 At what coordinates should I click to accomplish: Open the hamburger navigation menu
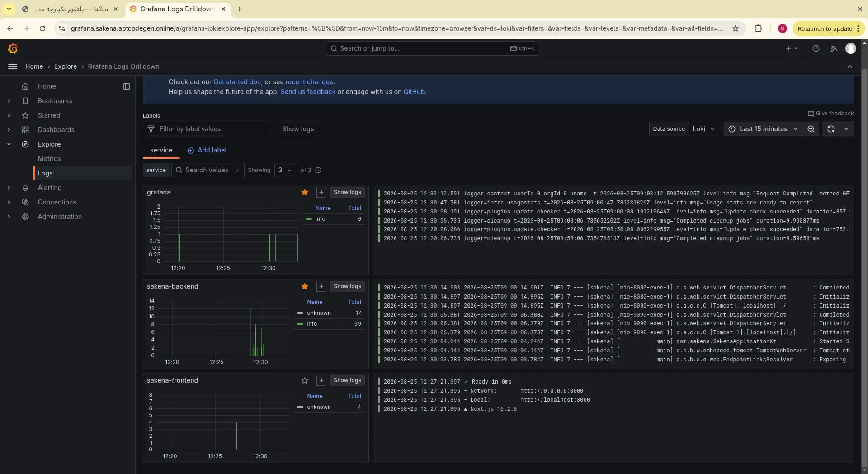(x=13, y=66)
